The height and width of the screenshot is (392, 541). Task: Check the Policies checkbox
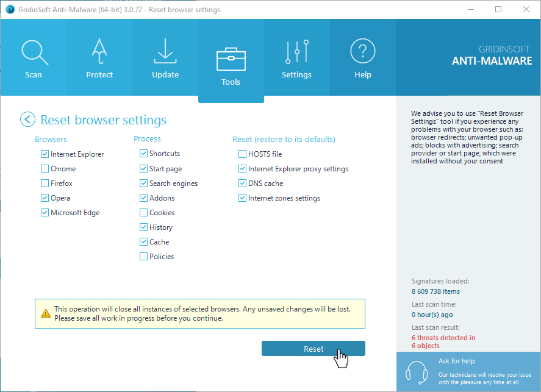(x=144, y=257)
